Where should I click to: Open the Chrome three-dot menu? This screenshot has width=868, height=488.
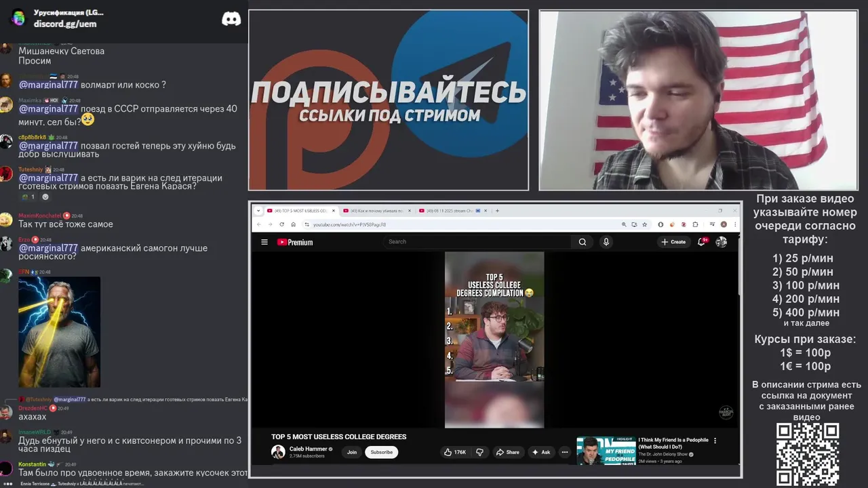(x=735, y=224)
